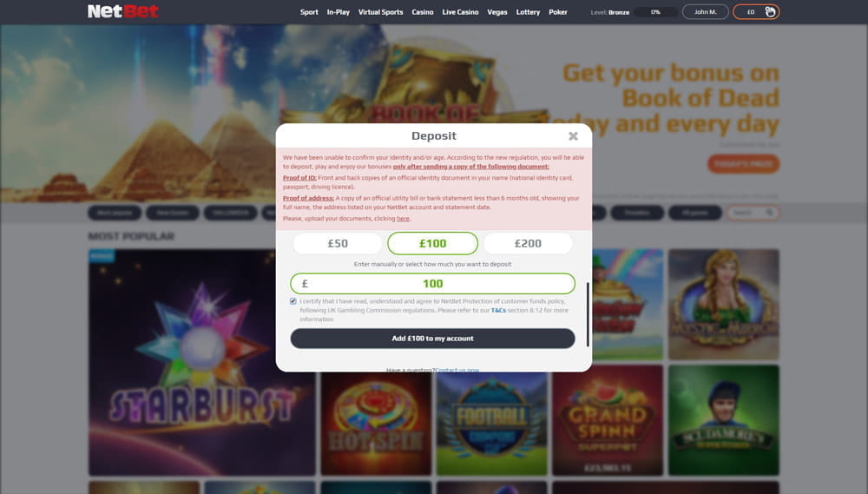Follow the 'here' link to upload documents
This screenshot has width=868, height=494.
(403, 219)
